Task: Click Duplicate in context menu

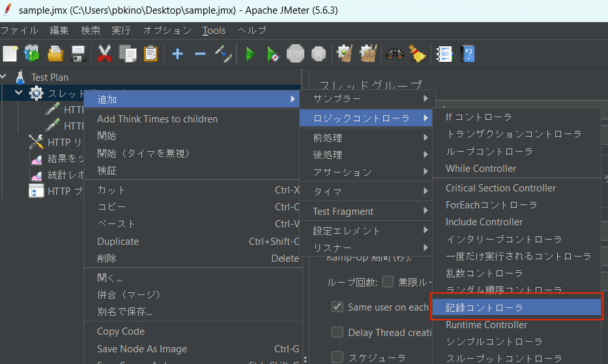Action: 193,241
